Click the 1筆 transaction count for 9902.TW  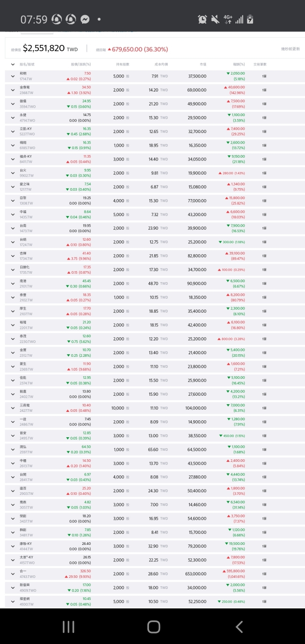(x=264, y=173)
